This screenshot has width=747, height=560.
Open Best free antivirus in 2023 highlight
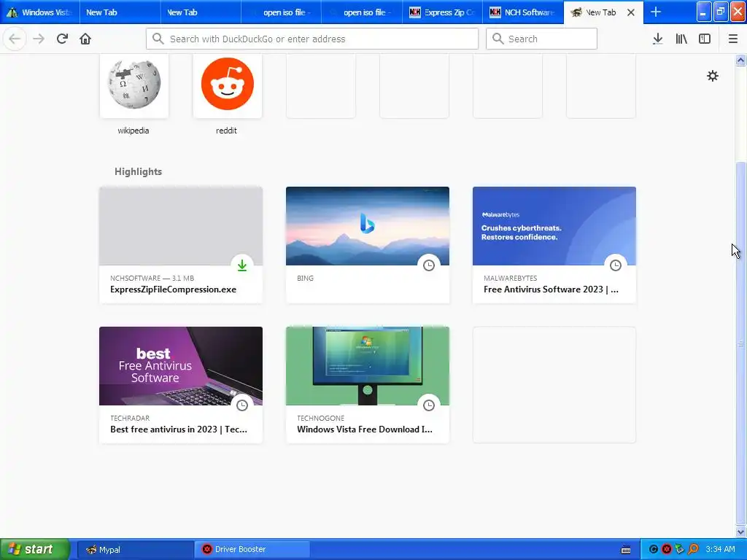(x=179, y=429)
